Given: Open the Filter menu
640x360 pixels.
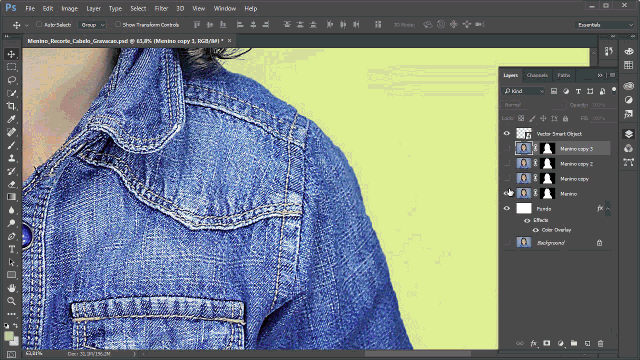Looking at the screenshot, I should (x=161, y=9).
